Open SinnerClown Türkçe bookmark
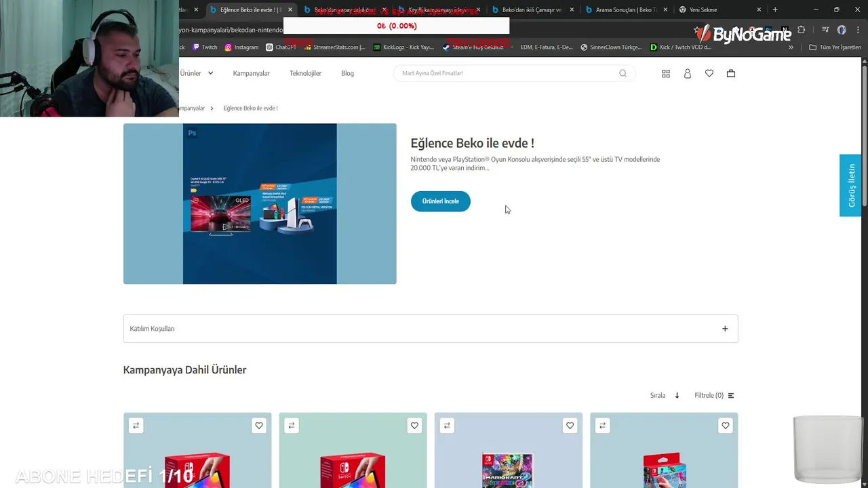868x488 pixels. click(610, 47)
